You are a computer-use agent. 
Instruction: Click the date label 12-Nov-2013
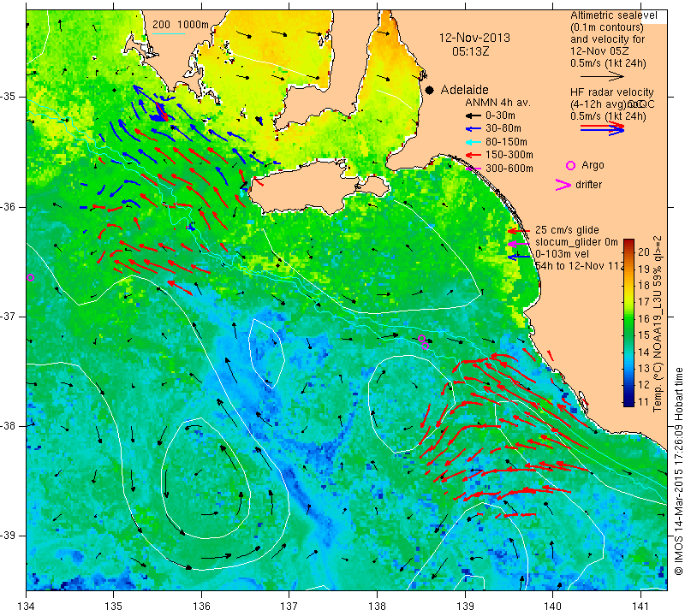474,38
